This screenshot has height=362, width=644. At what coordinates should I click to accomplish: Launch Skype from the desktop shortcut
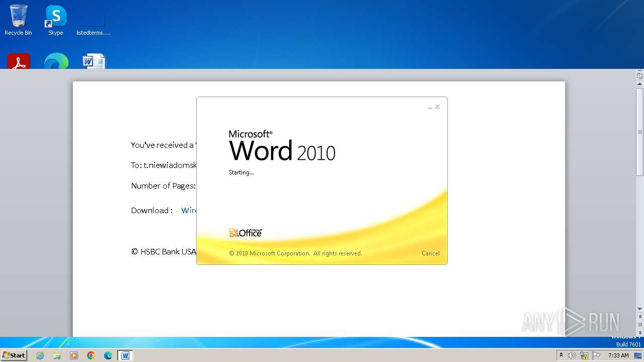pos(55,20)
